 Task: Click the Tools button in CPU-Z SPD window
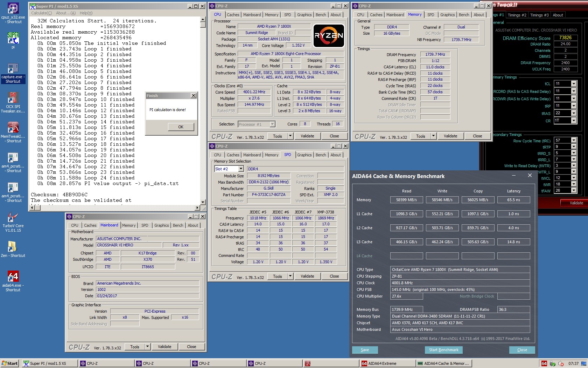point(278,276)
